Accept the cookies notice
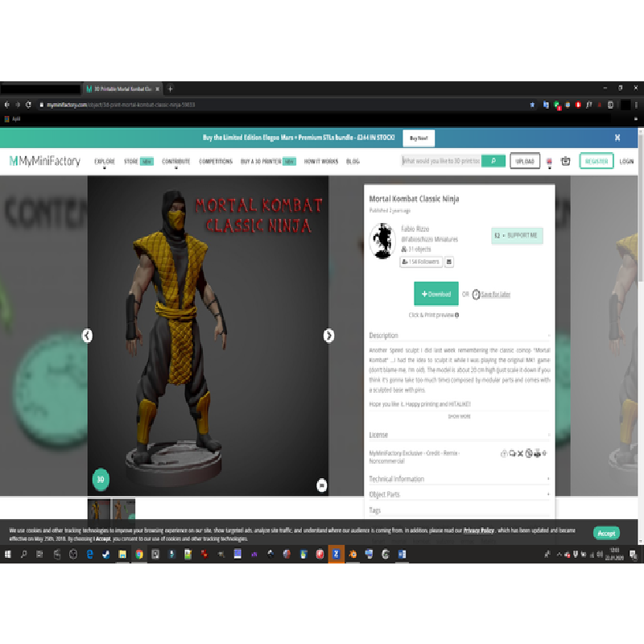Image resolution: width=644 pixels, height=644 pixels. coord(606,533)
